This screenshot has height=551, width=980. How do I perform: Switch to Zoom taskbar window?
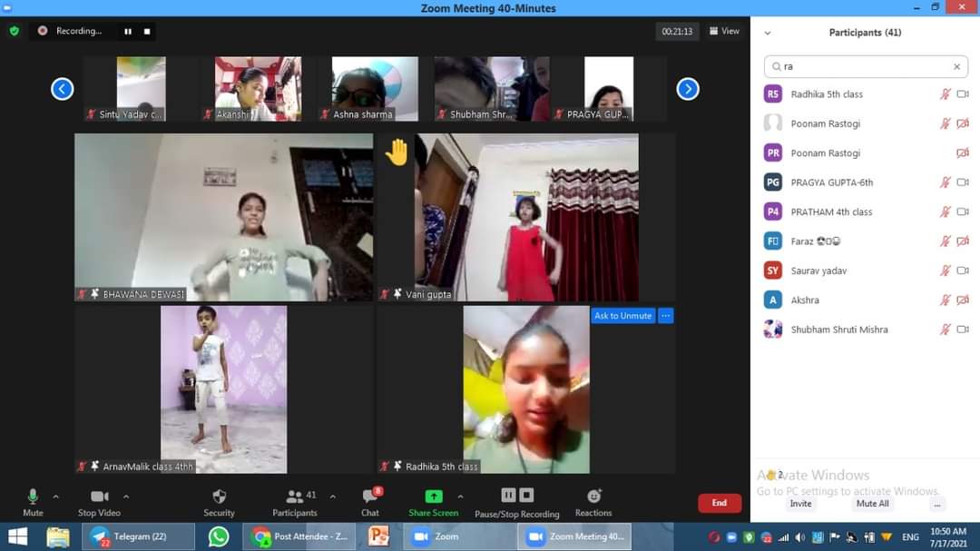459,536
